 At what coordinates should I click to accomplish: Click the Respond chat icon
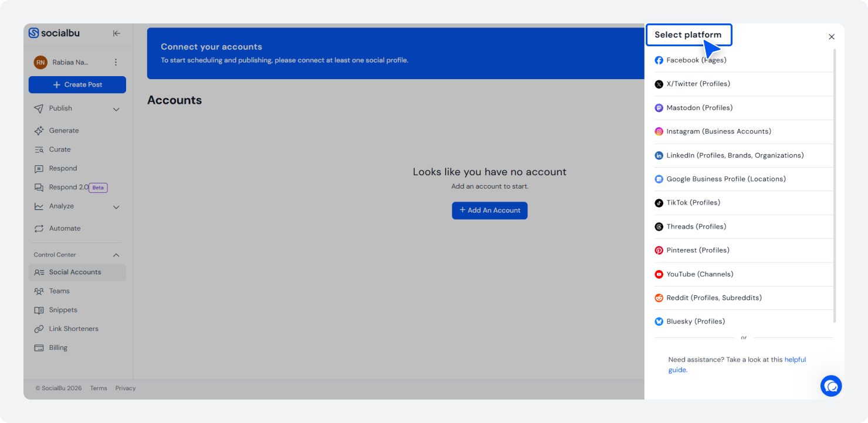39,169
